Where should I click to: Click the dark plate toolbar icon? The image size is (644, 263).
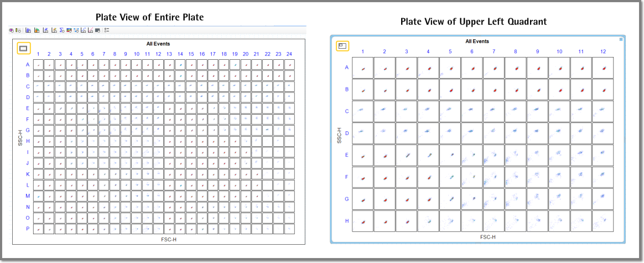98,30
